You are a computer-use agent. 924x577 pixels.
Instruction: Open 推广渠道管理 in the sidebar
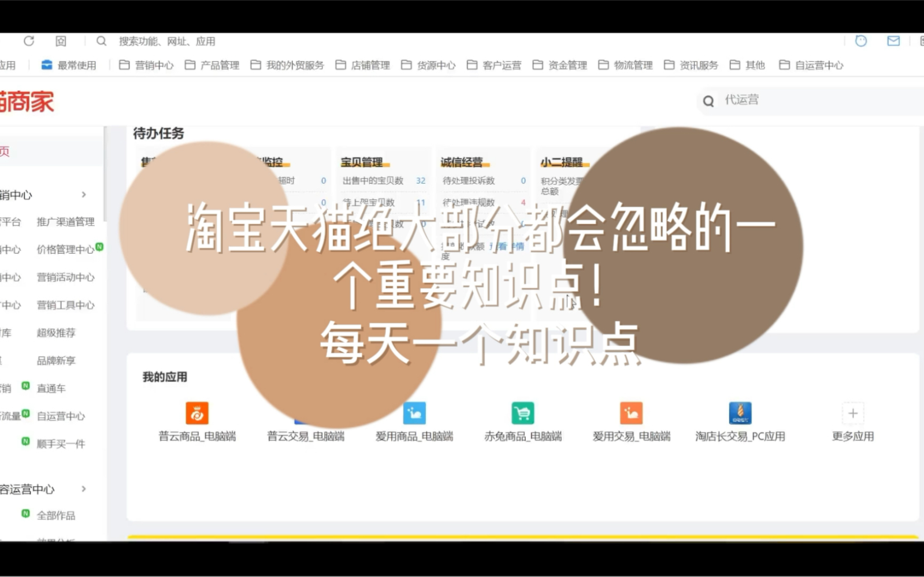coord(65,222)
